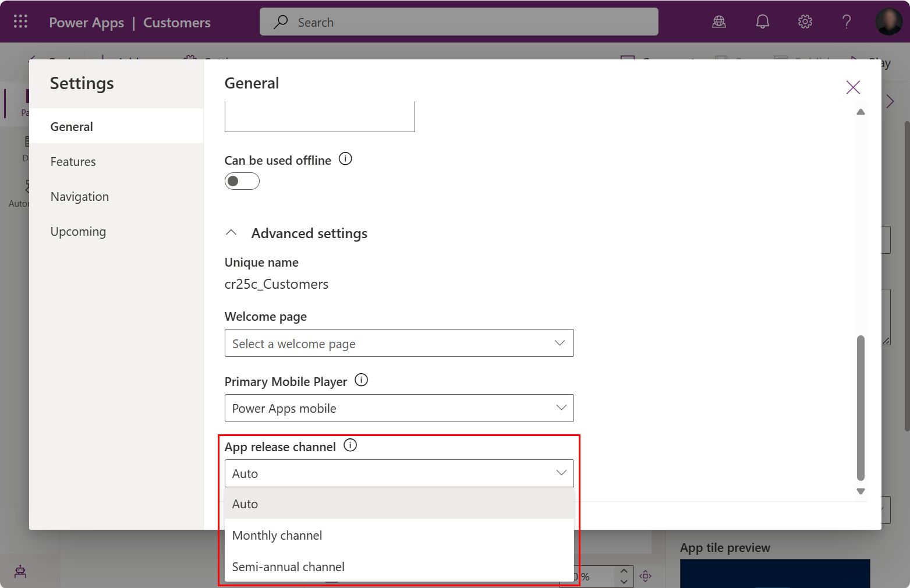Open the Welcome page dropdown

(399, 343)
